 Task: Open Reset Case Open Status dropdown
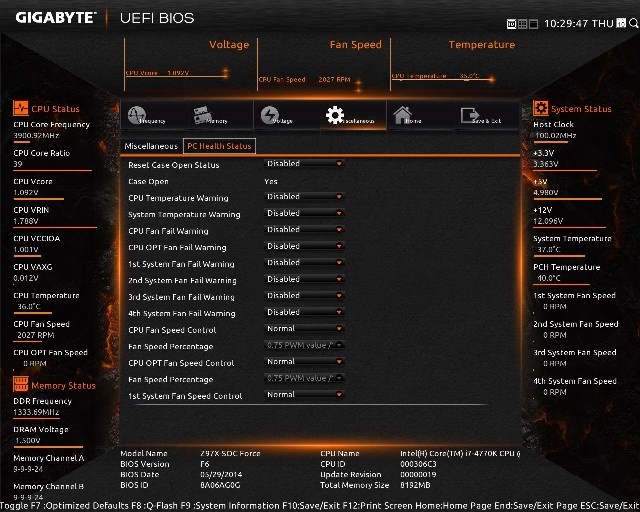[x=304, y=163]
